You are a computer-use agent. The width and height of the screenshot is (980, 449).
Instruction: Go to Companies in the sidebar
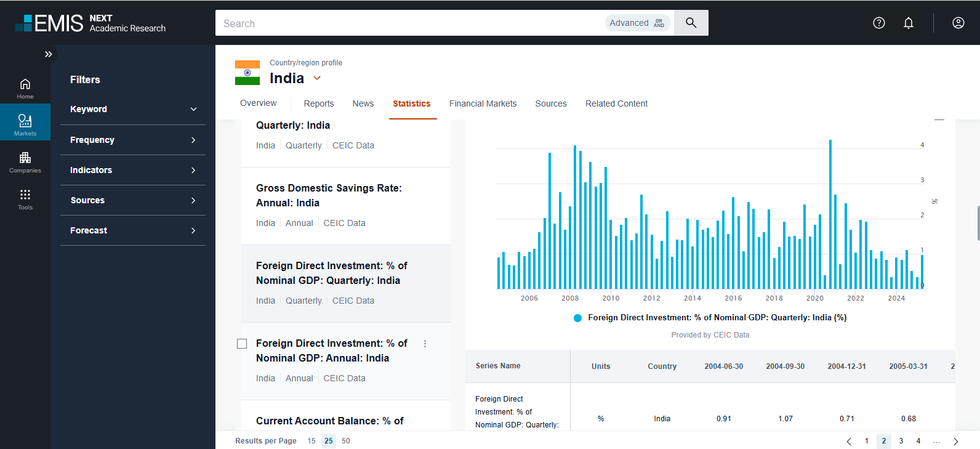coord(25,161)
